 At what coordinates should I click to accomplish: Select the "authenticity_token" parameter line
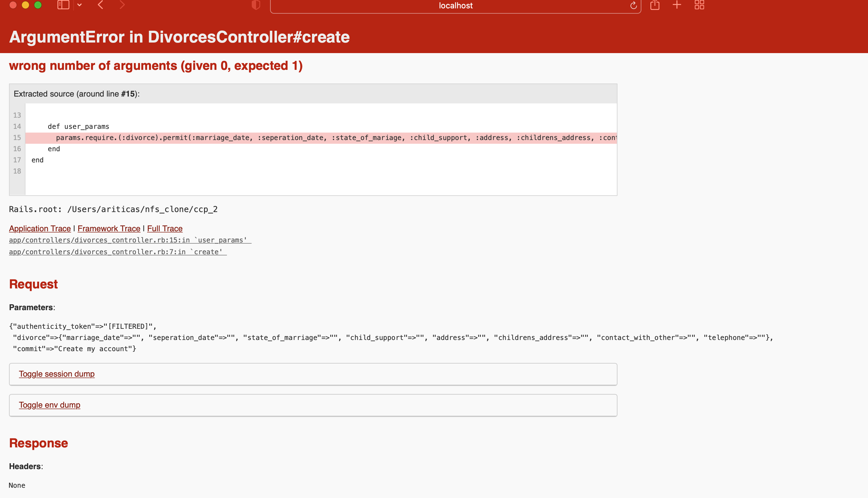(83, 326)
